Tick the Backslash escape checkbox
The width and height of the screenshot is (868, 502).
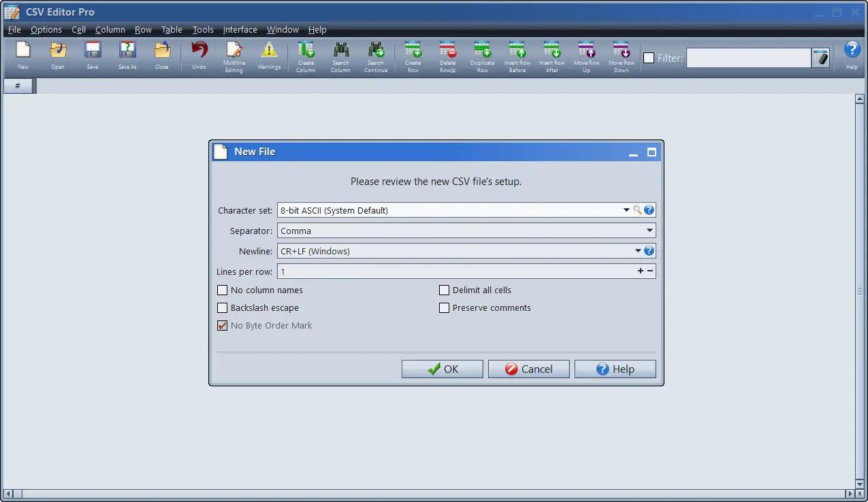pos(222,307)
